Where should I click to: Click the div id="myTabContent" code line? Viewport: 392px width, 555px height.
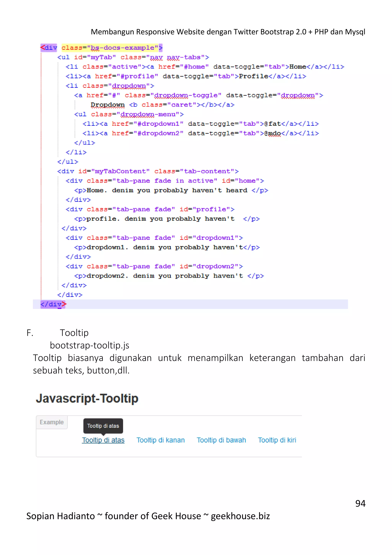148,171
